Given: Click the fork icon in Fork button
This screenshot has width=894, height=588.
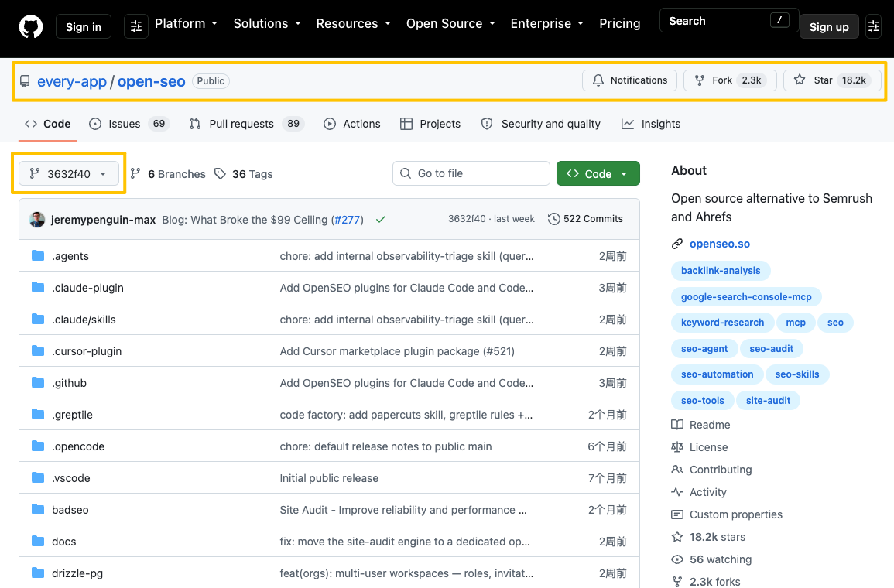Looking at the screenshot, I should coord(700,80).
